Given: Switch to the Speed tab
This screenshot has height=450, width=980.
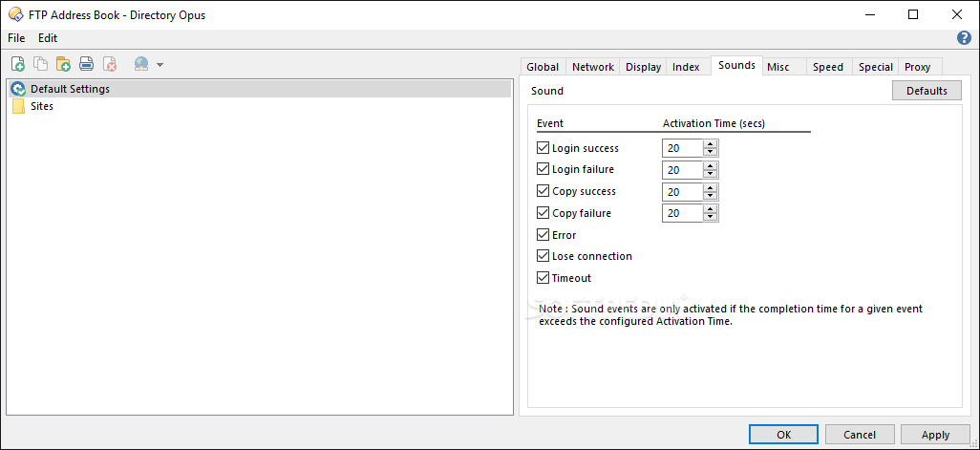Looking at the screenshot, I should pos(828,67).
